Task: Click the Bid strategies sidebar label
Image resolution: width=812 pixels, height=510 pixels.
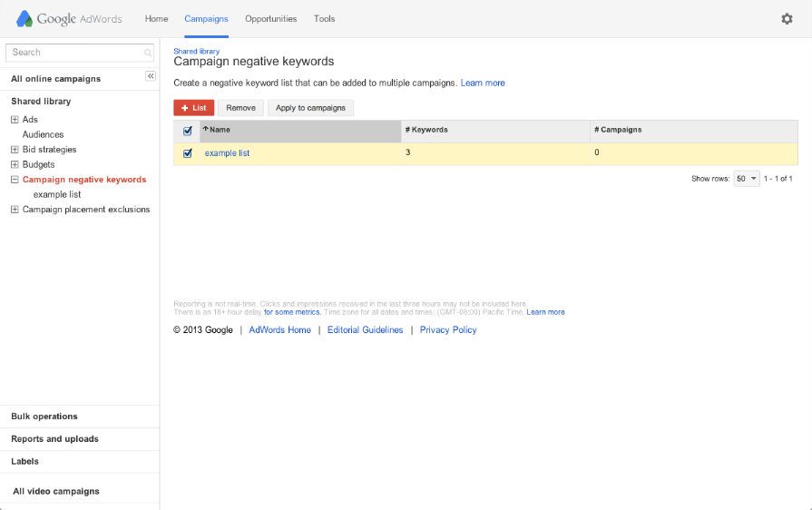Action: click(49, 150)
